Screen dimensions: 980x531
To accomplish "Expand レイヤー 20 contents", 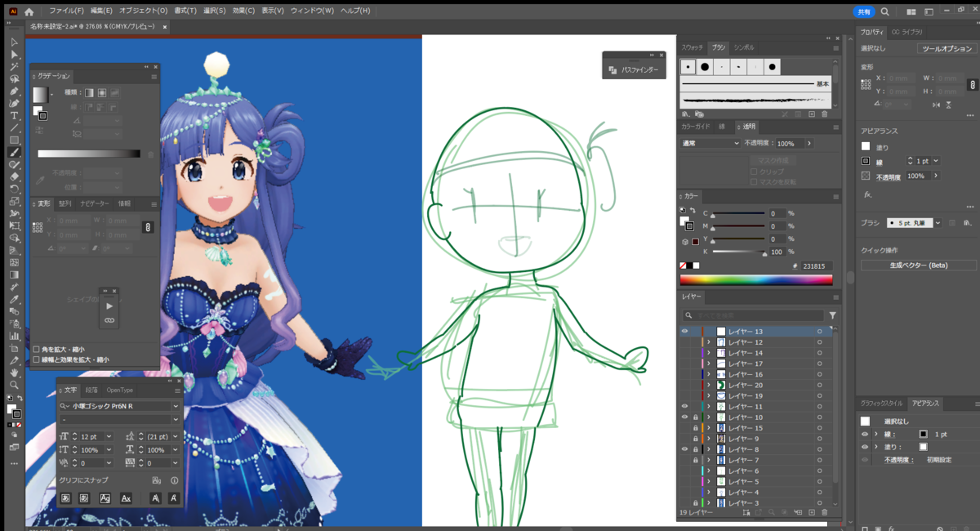I will click(709, 385).
